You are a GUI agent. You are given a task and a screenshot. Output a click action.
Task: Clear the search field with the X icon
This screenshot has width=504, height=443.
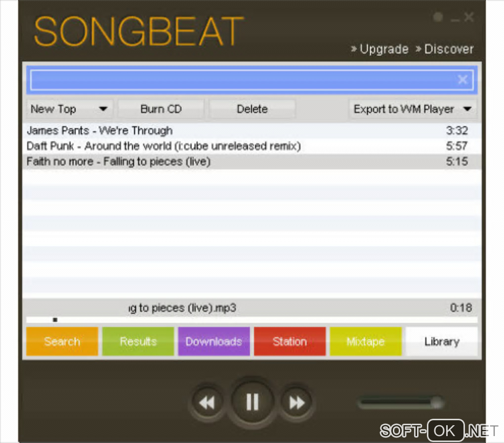click(x=462, y=80)
